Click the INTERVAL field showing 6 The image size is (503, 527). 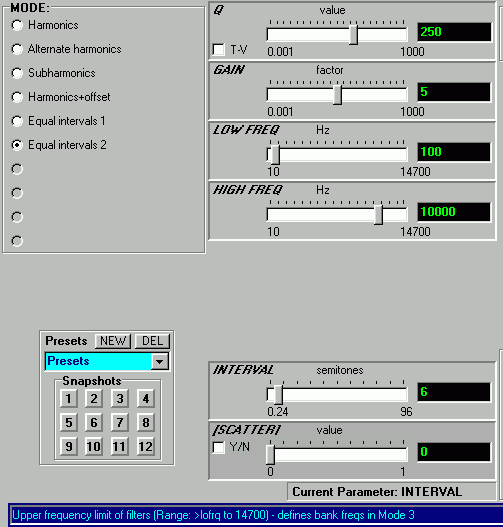click(454, 392)
